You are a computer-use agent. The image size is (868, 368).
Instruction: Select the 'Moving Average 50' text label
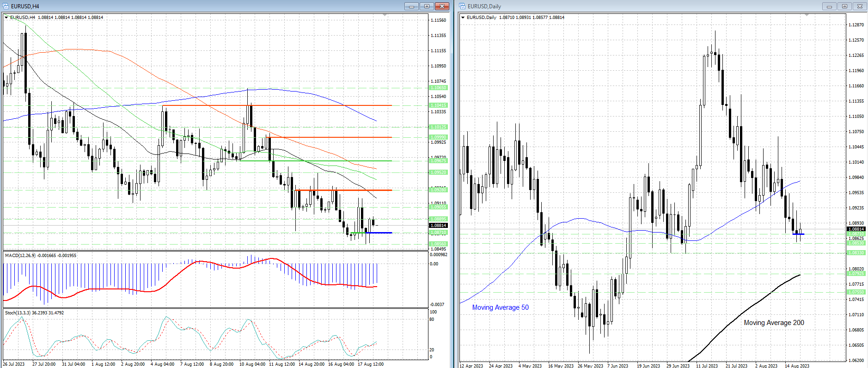500,307
